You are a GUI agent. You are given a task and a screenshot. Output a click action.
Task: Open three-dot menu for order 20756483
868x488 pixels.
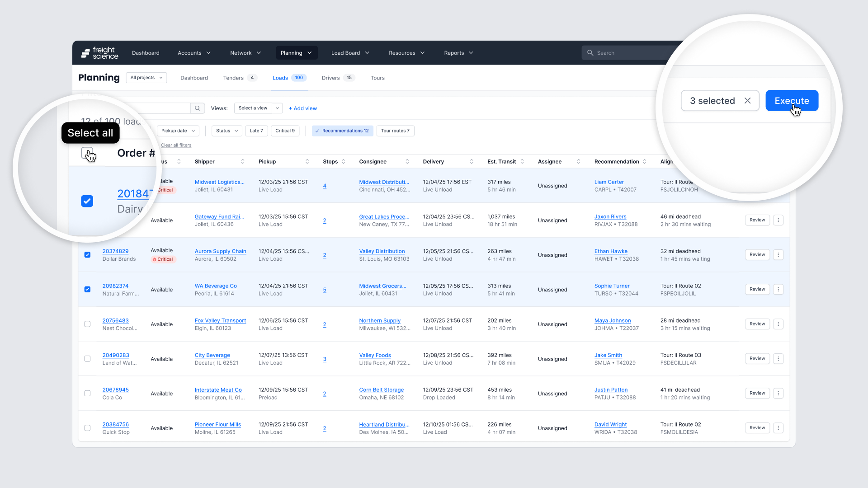click(778, 324)
